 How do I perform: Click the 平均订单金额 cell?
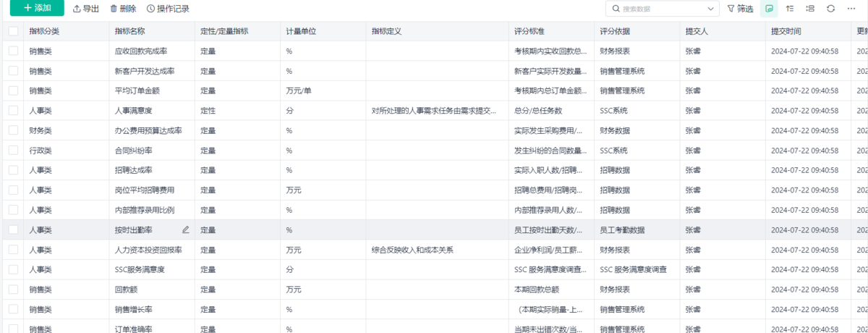(152, 90)
